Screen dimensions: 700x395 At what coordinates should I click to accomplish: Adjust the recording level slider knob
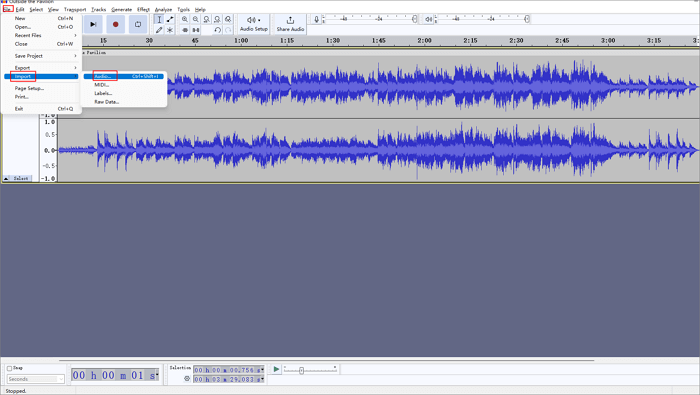coord(414,19)
